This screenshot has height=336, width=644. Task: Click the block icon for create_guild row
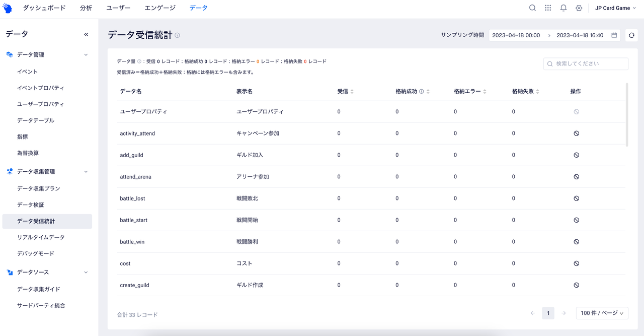point(576,285)
